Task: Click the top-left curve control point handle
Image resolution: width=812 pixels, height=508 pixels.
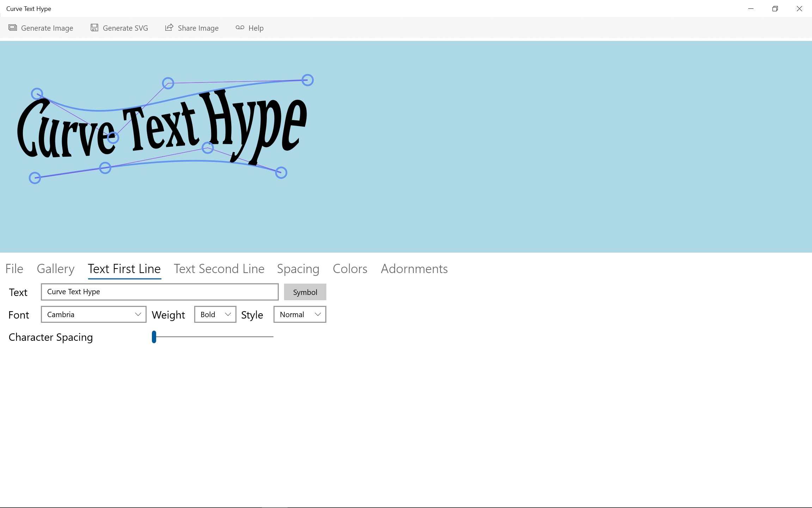Action: (x=37, y=94)
